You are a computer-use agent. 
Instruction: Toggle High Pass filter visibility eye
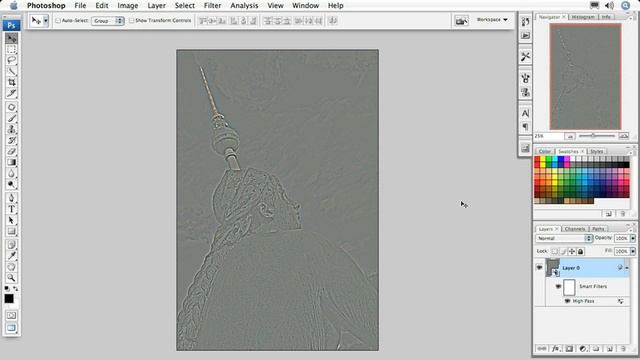(x=567, y=301)
